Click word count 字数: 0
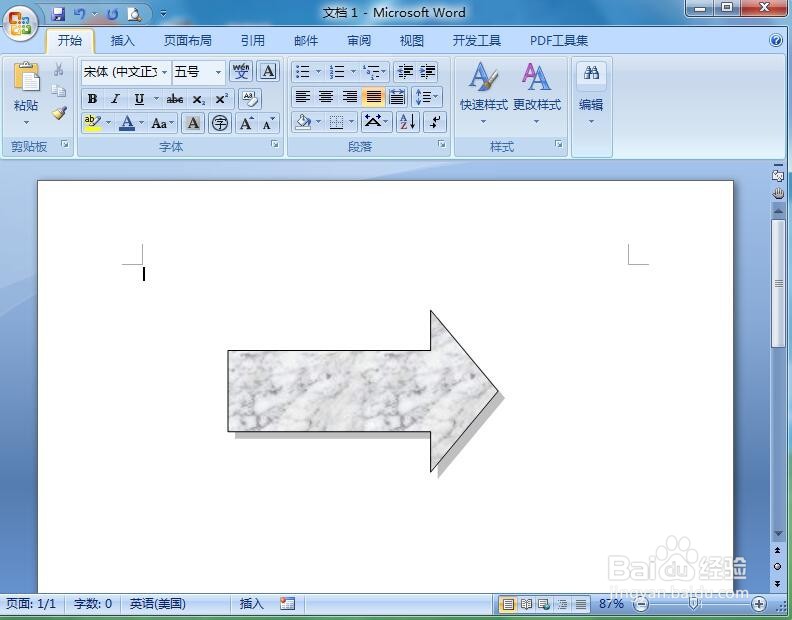 (92, 604)
